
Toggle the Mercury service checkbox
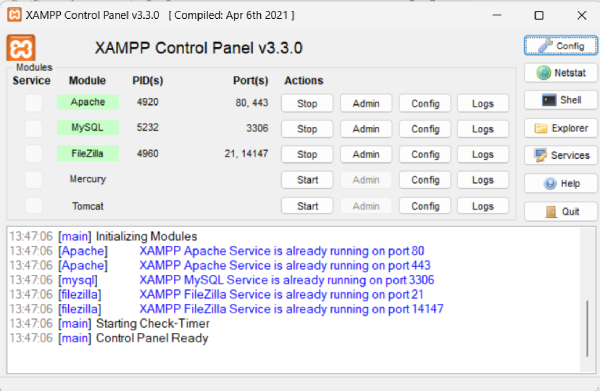(x=33, y=179)
